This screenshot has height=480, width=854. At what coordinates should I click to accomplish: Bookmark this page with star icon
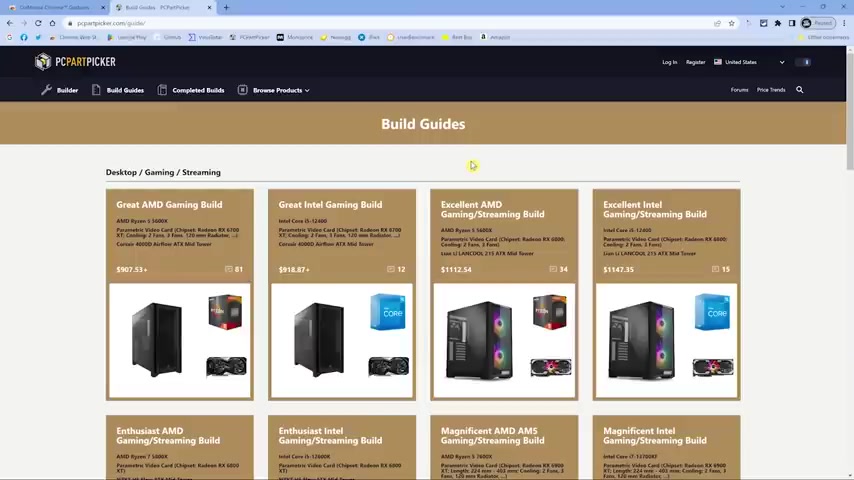coord(731,23)
